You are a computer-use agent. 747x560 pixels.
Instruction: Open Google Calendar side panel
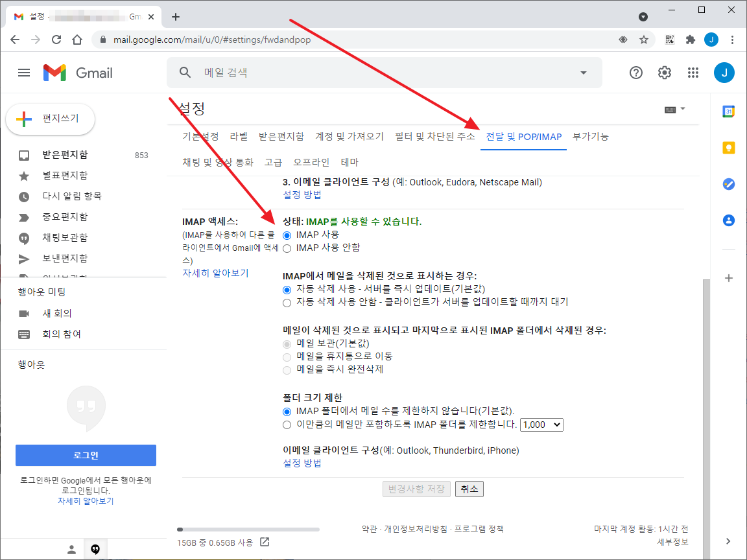[x=728, y=111]
